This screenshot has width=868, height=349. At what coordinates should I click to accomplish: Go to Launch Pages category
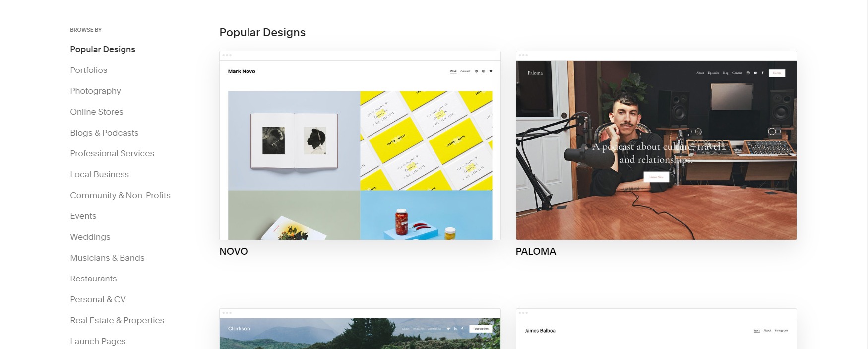(x=98, y=341)
